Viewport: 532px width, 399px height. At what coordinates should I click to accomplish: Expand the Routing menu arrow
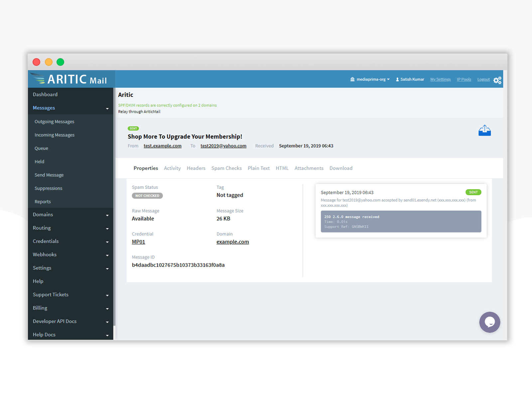107,229
